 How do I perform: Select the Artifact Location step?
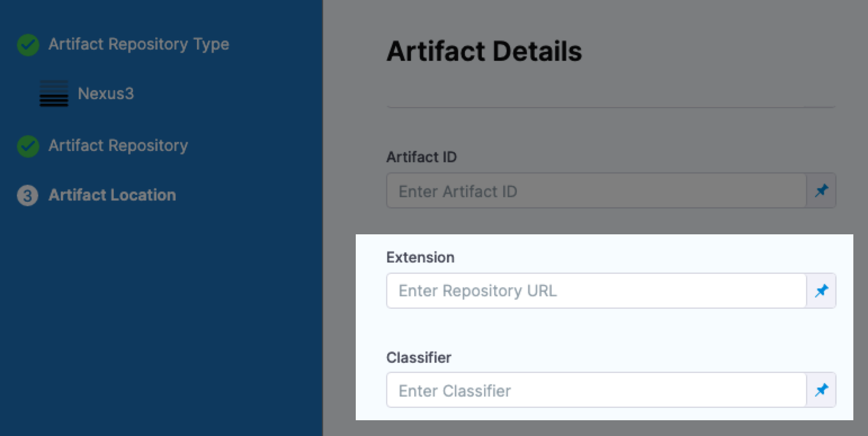[x=112, y=195]
